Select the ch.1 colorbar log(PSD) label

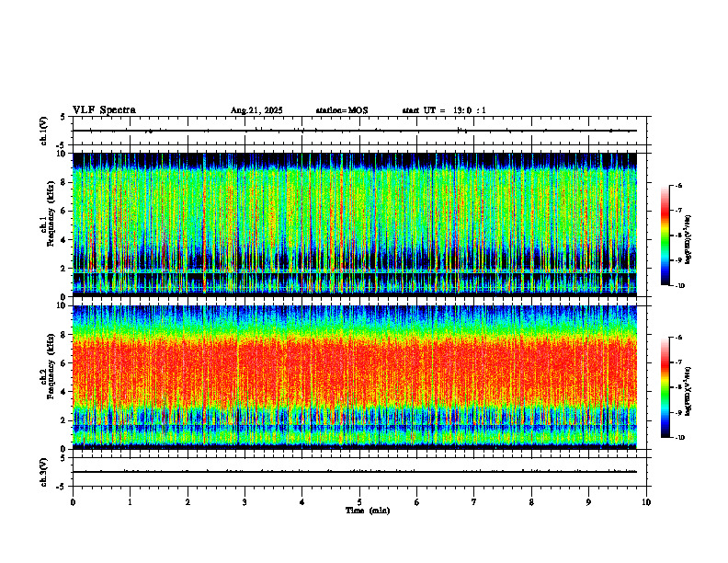pos(688,239)
